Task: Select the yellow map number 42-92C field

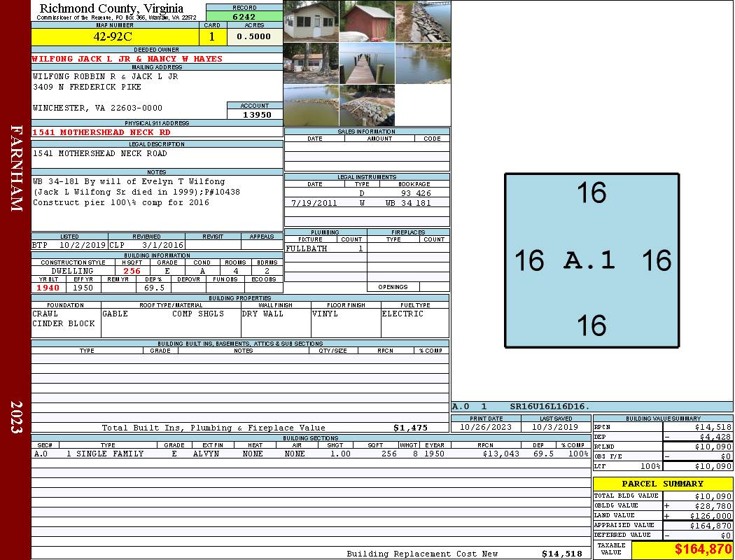Action: (115, 36)
